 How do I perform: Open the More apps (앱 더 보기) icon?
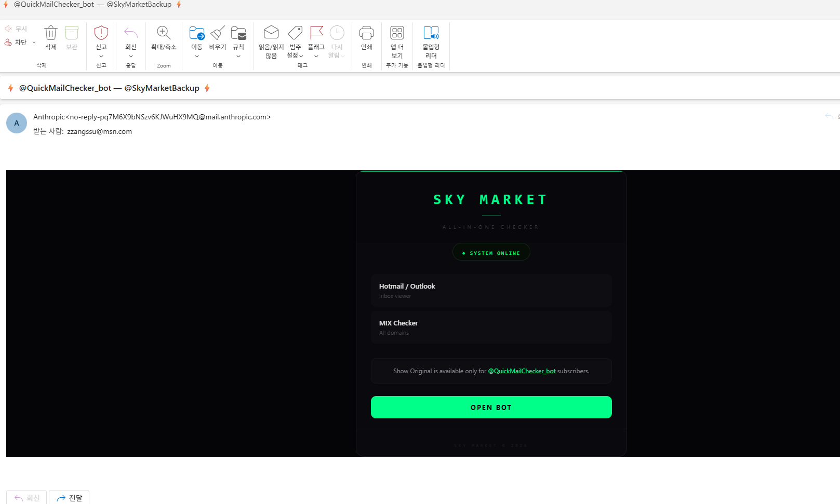pyautogui.click(x=397, y=33)
